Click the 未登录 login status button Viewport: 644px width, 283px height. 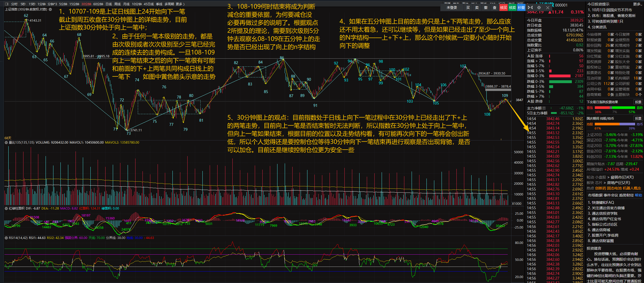tap(452, 8)
